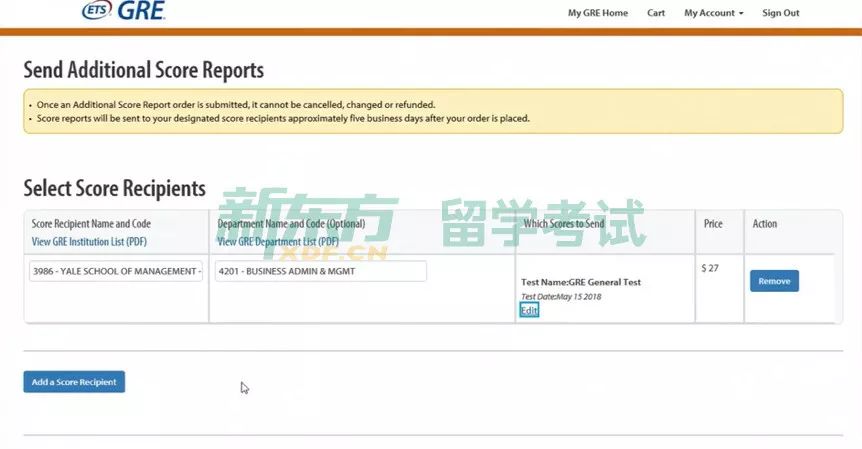
Task: Sign Out of the account
Action: pyautogui.click(x=781, y=13)
